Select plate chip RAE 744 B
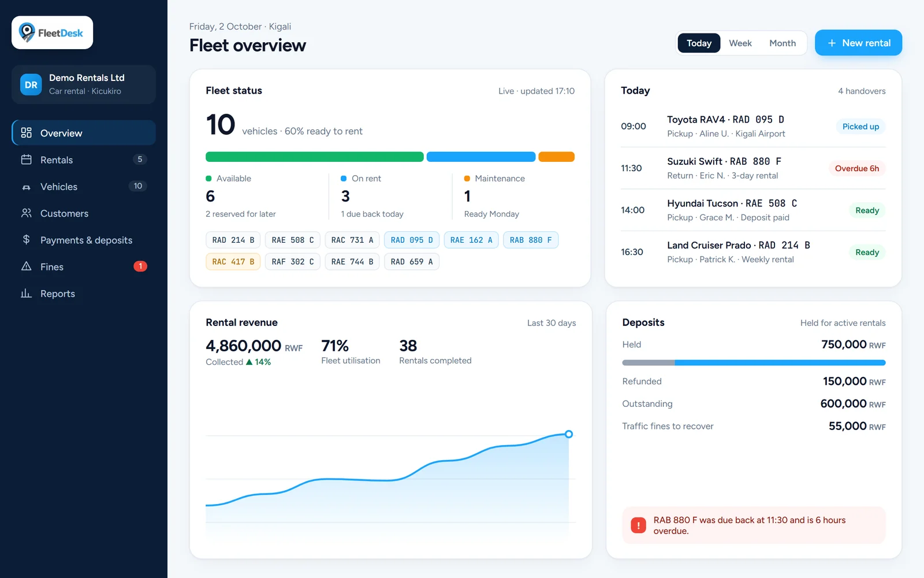Screen dimensions: 924x578 coord(352,262)
